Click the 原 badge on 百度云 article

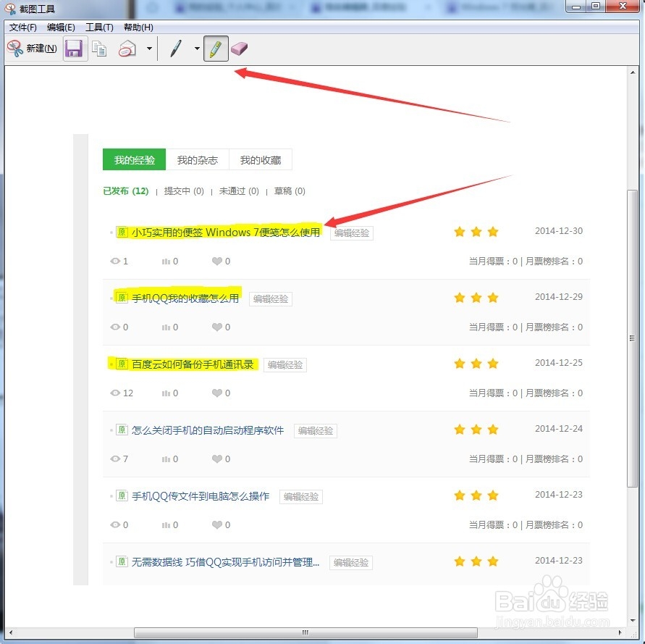point(122,364)
